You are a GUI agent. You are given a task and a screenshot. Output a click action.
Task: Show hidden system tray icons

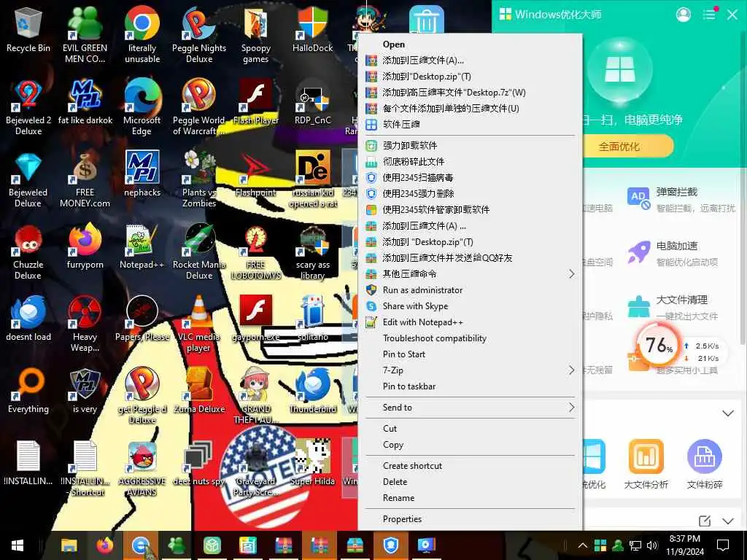coord(582,545)
